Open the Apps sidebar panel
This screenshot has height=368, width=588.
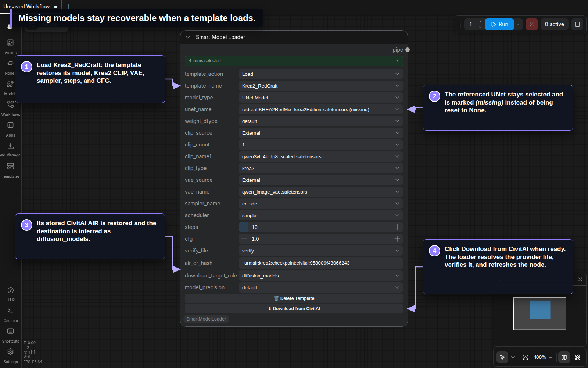[x=10, y=129]
